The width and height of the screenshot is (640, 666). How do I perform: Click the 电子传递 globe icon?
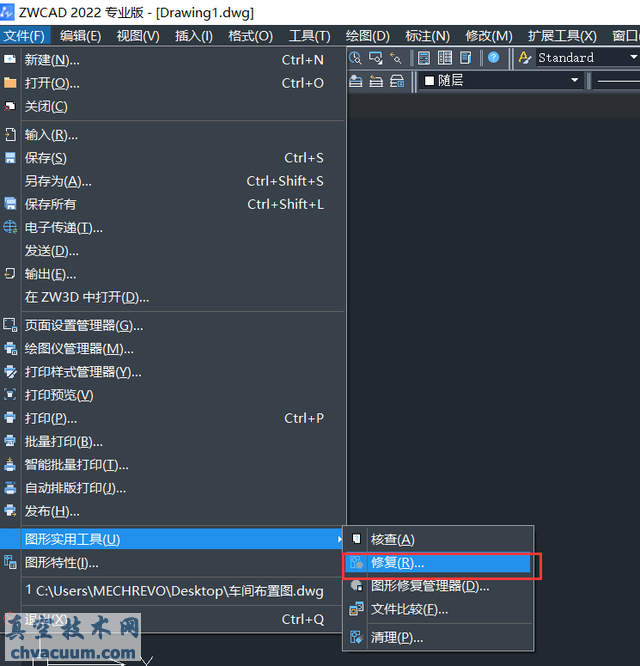(x=10, y=227)
